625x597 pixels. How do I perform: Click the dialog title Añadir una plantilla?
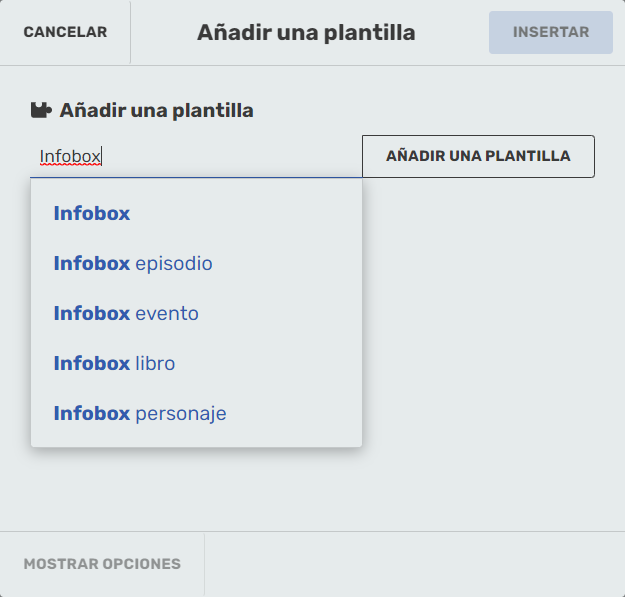(306, 33)
